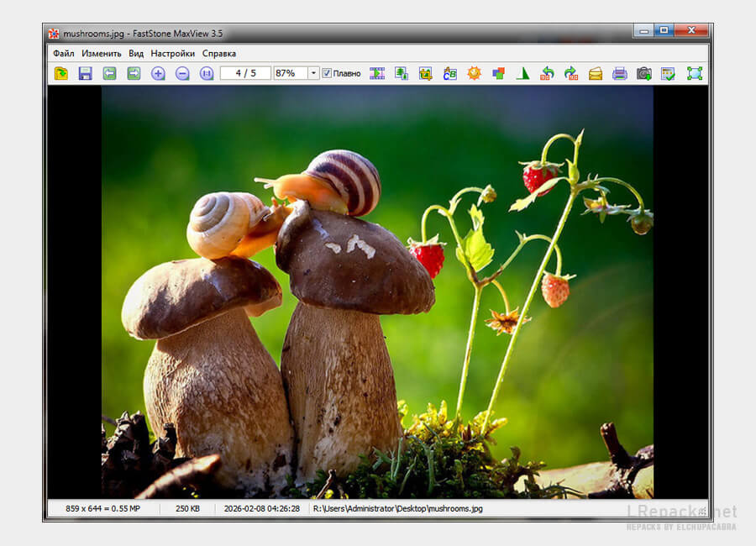Rotate the image left
This screenshot has width=756, height=546.
(x=547, y=74)
